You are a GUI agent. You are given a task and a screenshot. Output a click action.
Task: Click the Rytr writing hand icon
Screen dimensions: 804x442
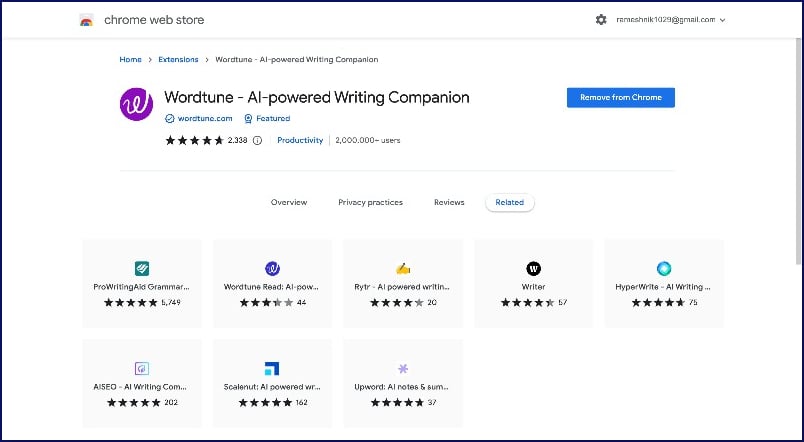coord(403,268)
